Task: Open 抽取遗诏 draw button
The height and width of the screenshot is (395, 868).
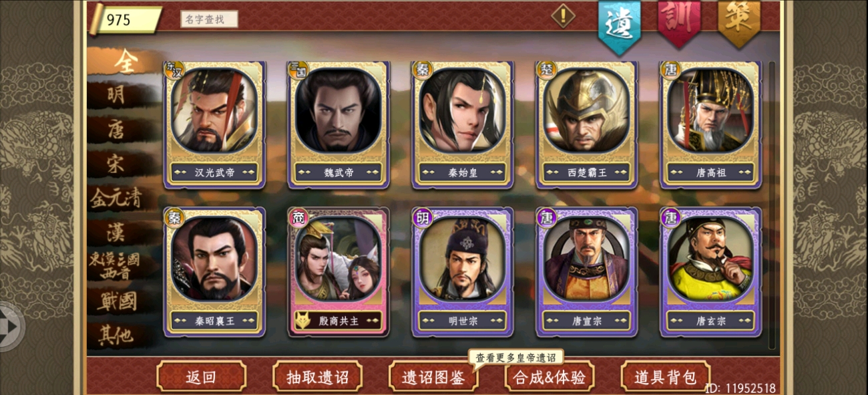Action: click(x=318, y=376)
